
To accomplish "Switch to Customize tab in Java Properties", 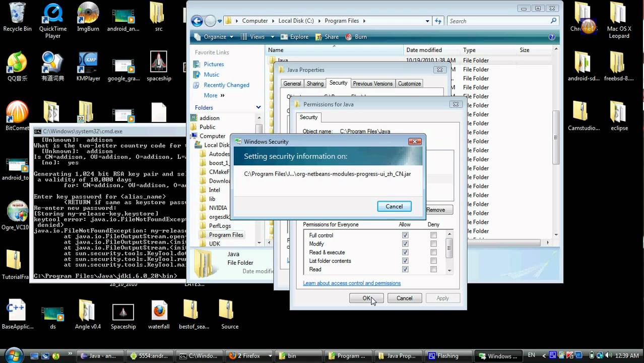I will click(409, 84).
